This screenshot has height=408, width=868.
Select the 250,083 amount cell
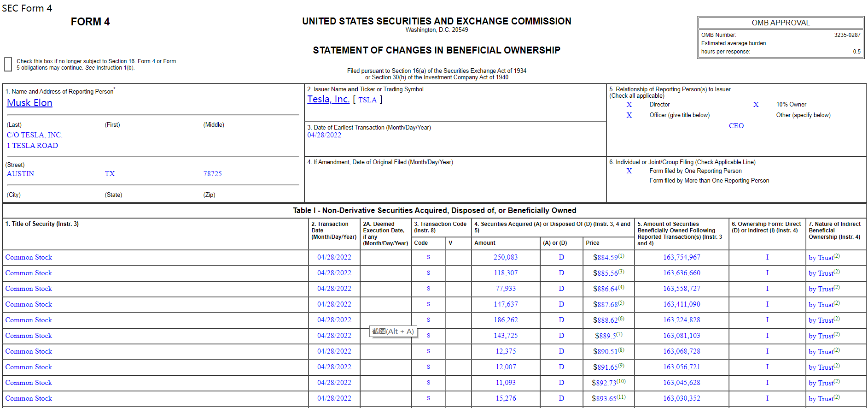click(506, 257)
